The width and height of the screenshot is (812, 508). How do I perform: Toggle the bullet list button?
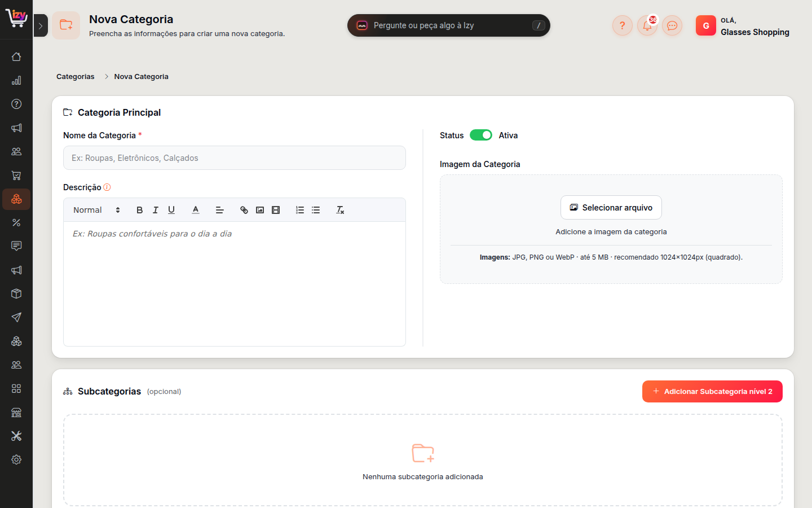316,210
